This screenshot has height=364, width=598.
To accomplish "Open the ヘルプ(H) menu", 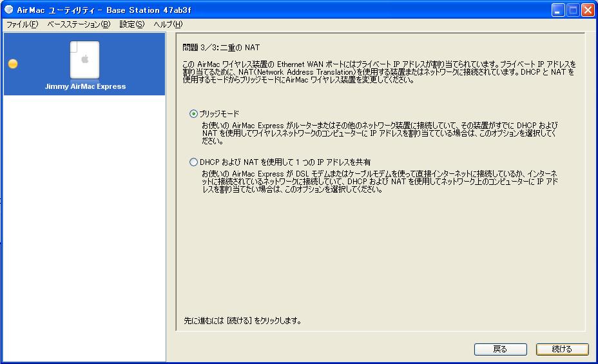I will 168,24.
